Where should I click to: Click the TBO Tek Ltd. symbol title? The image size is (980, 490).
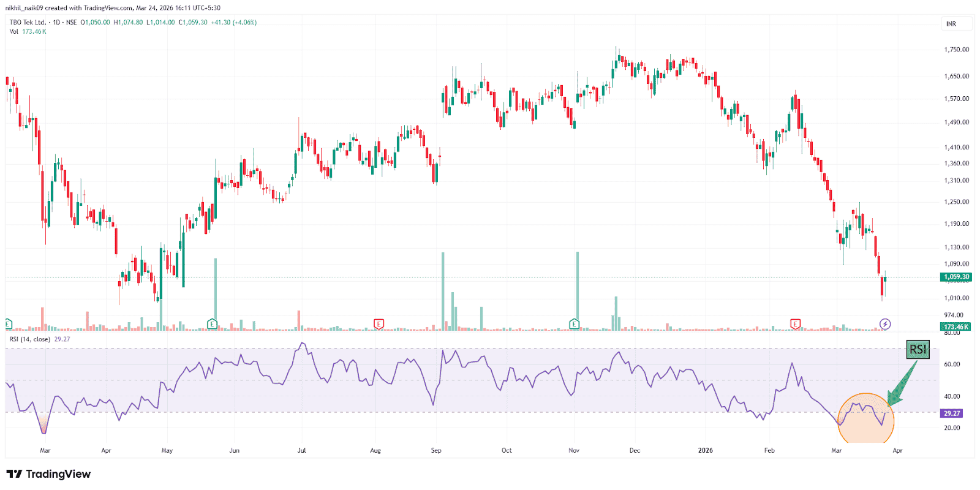pos(28,22)
